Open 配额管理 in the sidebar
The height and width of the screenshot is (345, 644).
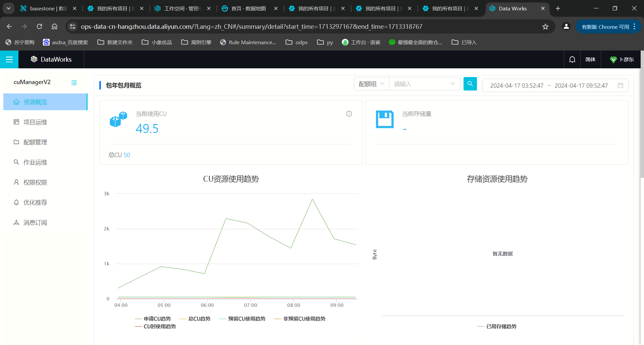pyautogui.click(x=45, y=142)
